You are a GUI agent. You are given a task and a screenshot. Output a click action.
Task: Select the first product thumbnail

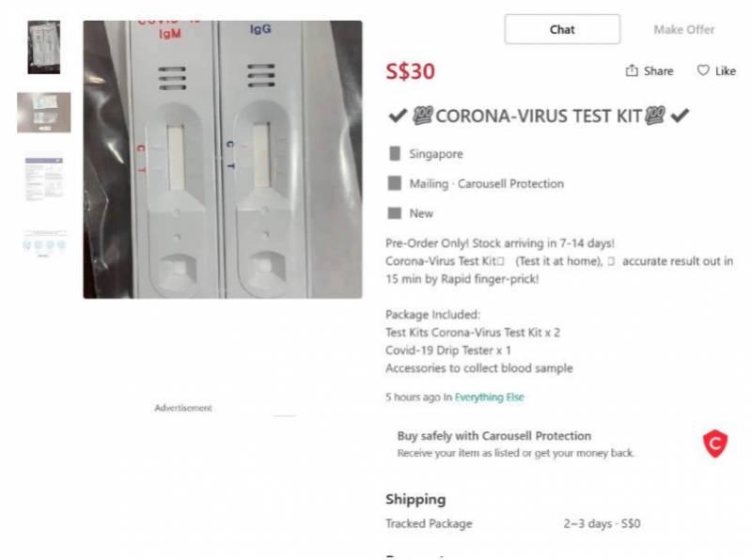click(x=43, y=47)
